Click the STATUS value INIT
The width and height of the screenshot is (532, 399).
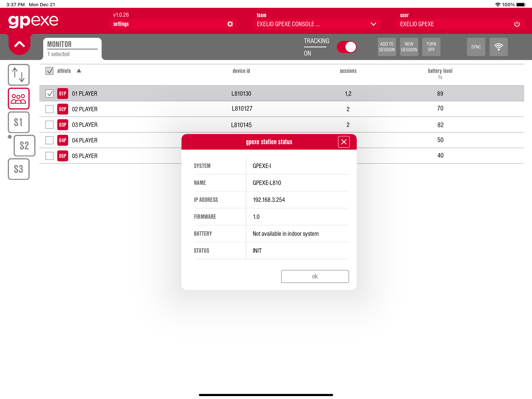pos(257,251)
